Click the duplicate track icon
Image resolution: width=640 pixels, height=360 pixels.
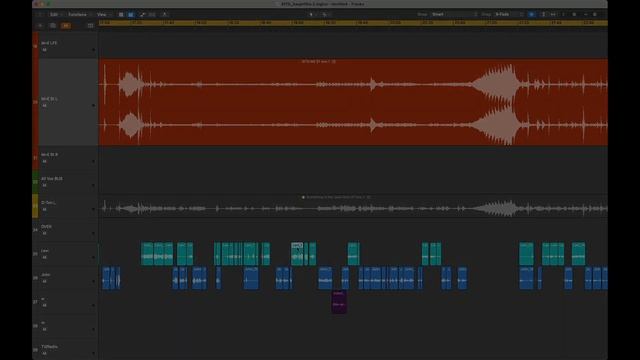53,26
